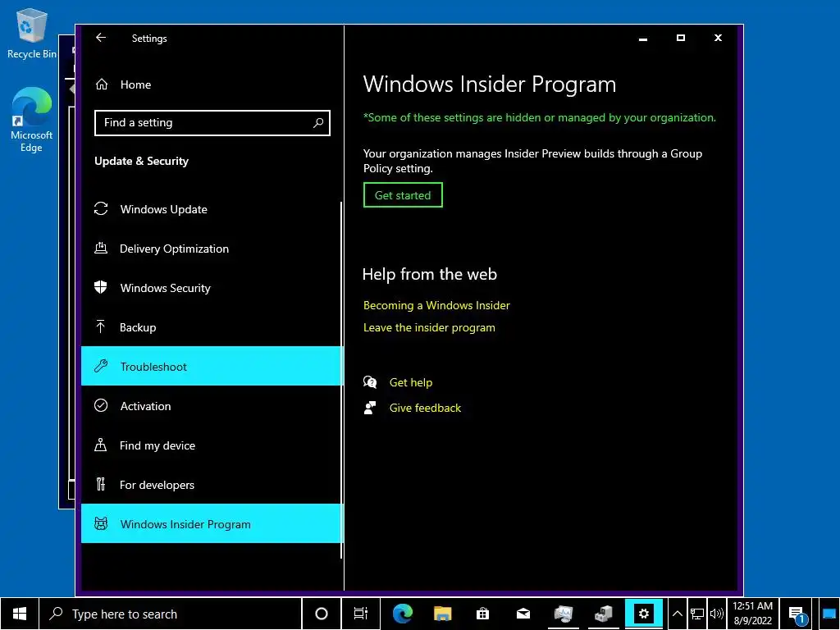Image resolution: width=840 pixels, height=630 pixels.
Task: Click the network icon in system tray
Action: click(x=697, y=614)
